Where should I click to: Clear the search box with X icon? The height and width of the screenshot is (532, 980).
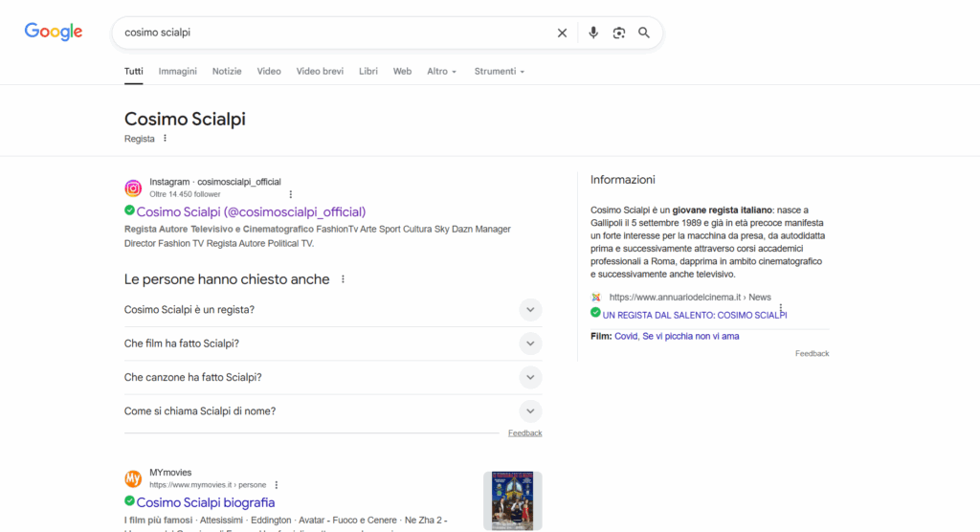(562, 33)
